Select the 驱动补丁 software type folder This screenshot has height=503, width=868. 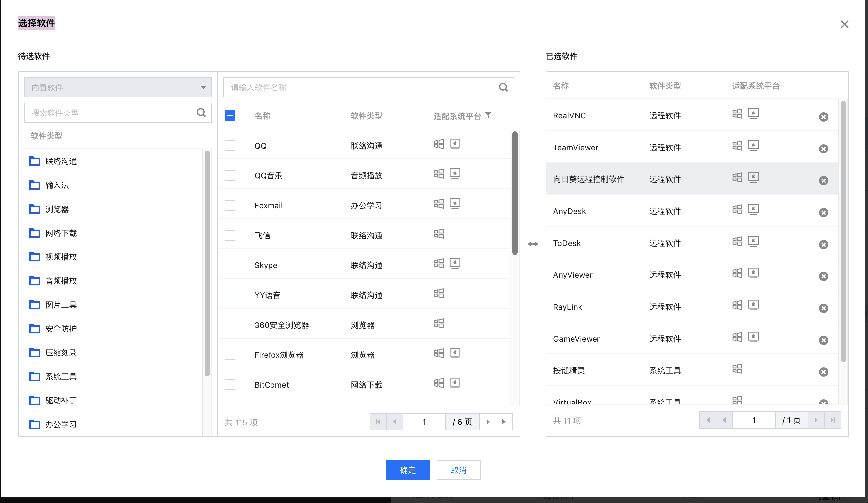(54, 400)
